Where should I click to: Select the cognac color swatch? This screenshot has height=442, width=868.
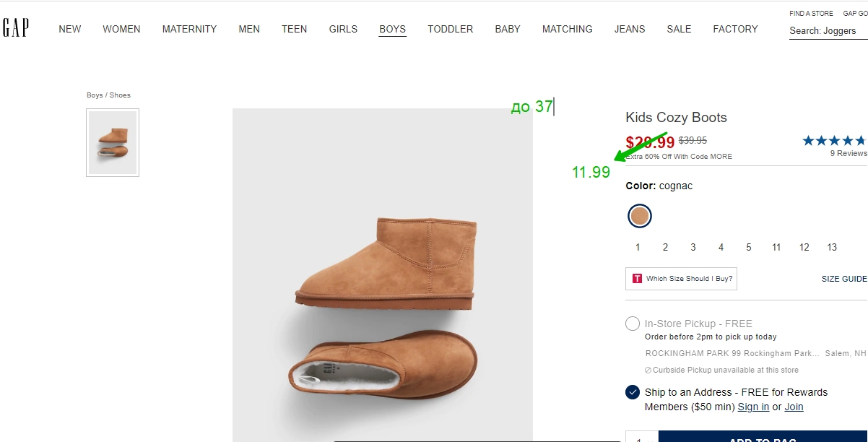point(640,216)
